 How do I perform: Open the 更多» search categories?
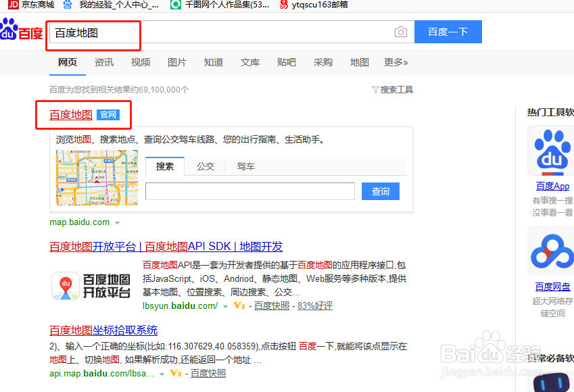(396, 62)
